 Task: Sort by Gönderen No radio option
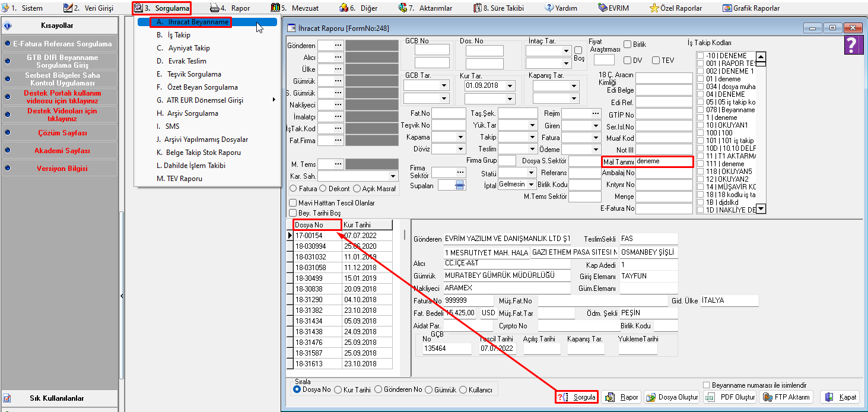[x=379, y=390]
